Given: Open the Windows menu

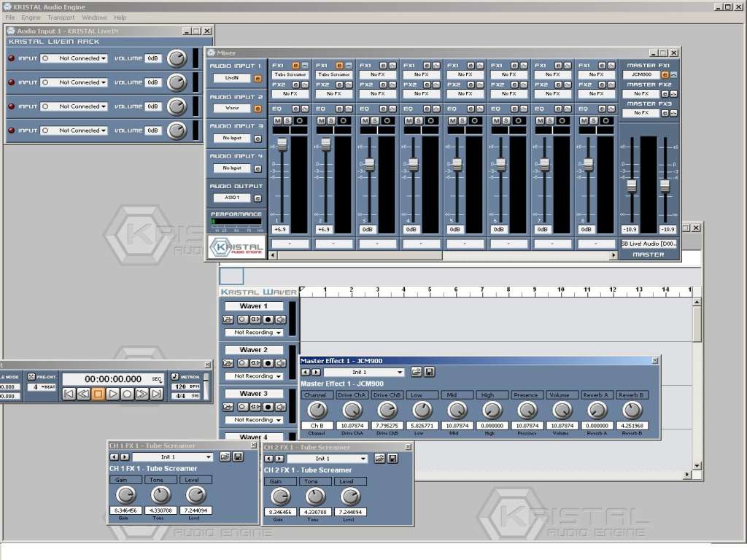Looking at the screenshot, I should [x=94, y=17].
